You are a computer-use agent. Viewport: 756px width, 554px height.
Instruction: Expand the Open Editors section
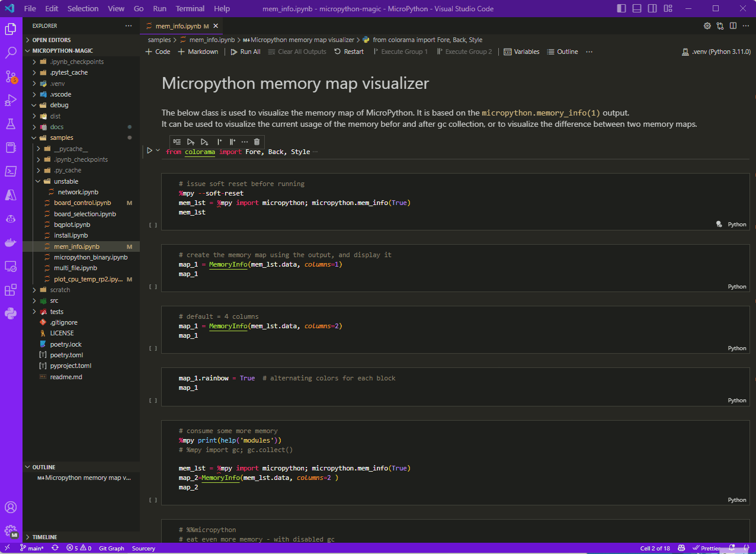coord(81,40)
